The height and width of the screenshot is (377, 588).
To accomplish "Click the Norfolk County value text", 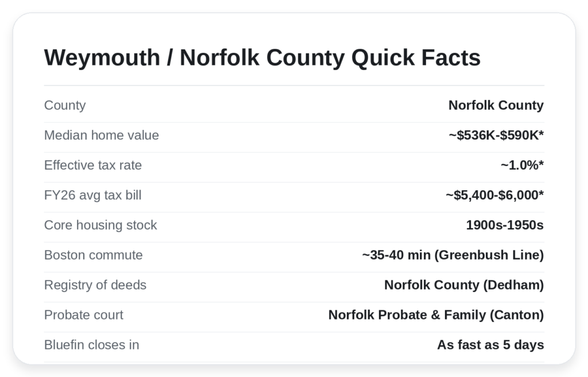I will (x=496, y=105).
